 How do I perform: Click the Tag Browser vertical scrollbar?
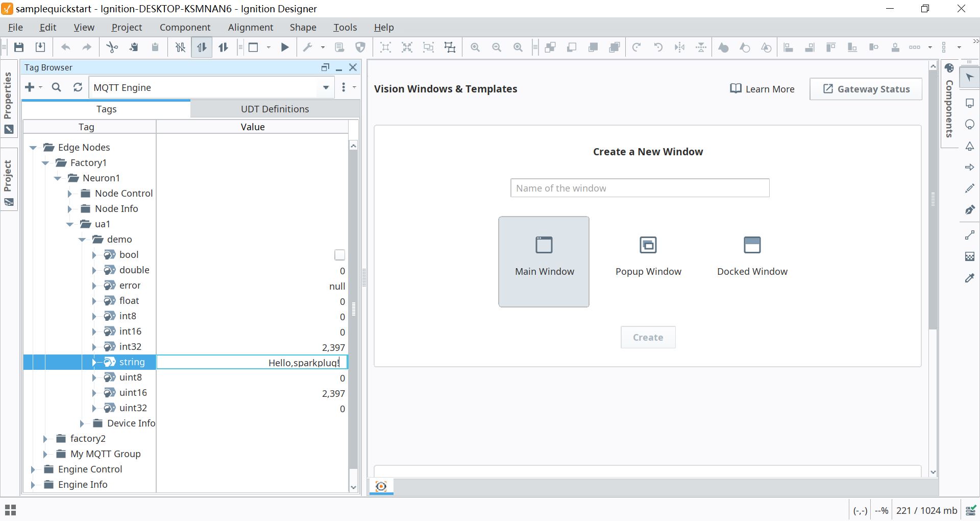point(353,310)
